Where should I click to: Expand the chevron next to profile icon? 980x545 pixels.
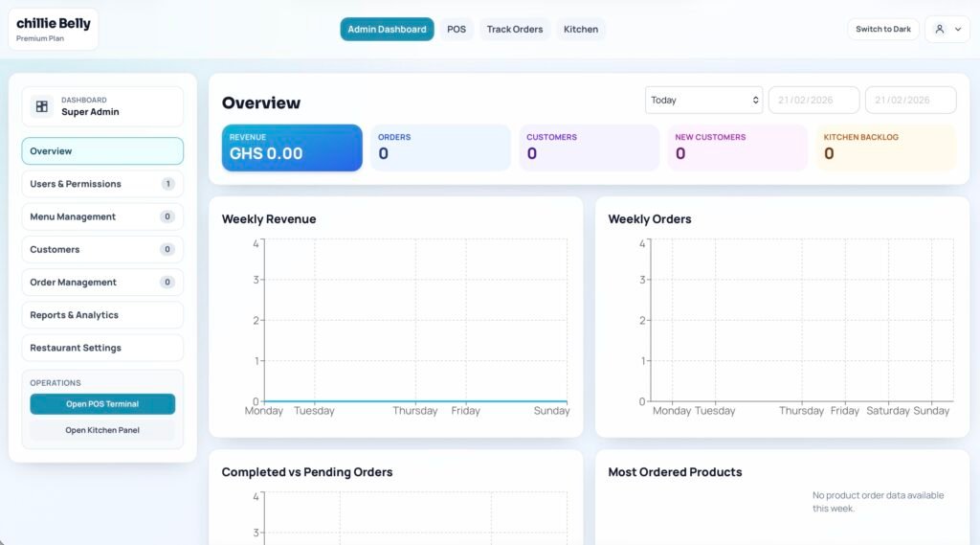958,30
